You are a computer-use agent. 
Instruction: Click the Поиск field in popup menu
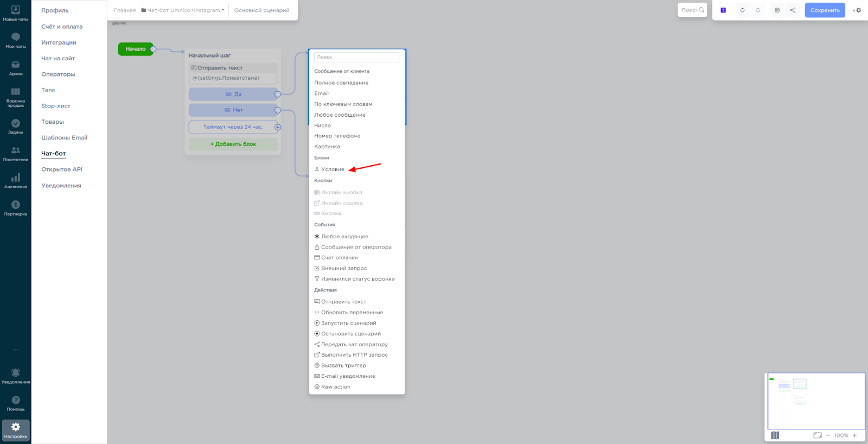356,57
